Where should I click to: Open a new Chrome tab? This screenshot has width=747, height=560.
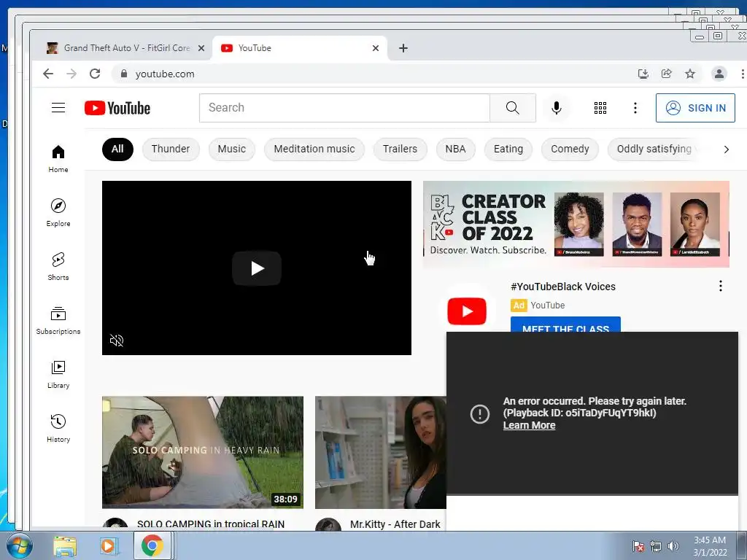[x=403, y=48]
